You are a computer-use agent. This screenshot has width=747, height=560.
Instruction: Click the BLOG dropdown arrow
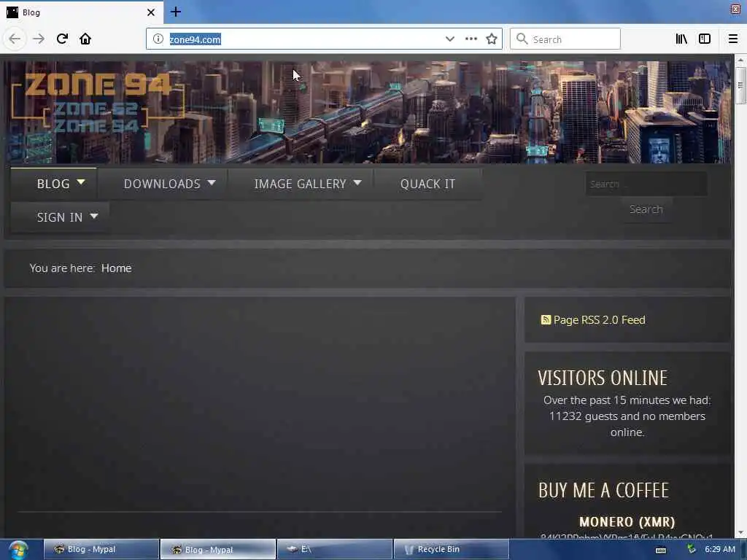pyautogui.click(x=81, y=182)
